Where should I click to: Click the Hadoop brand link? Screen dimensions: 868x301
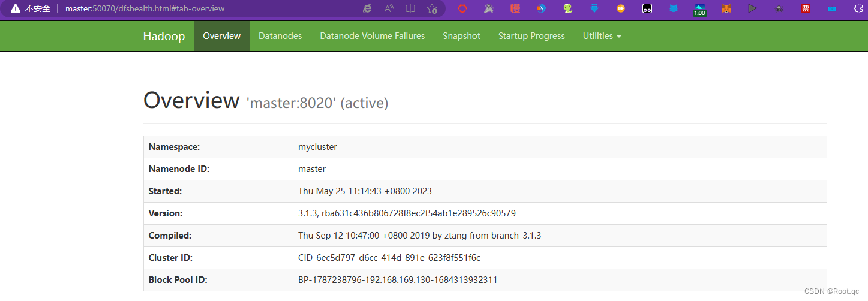164,36
